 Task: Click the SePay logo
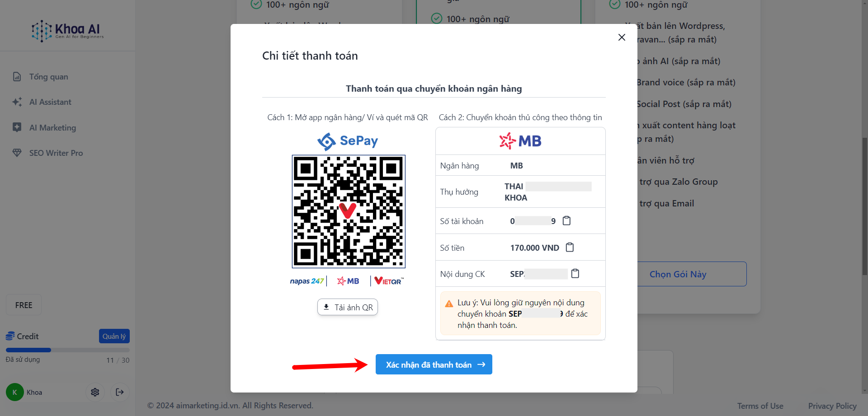pyautogui.click(x=348, y=141)
